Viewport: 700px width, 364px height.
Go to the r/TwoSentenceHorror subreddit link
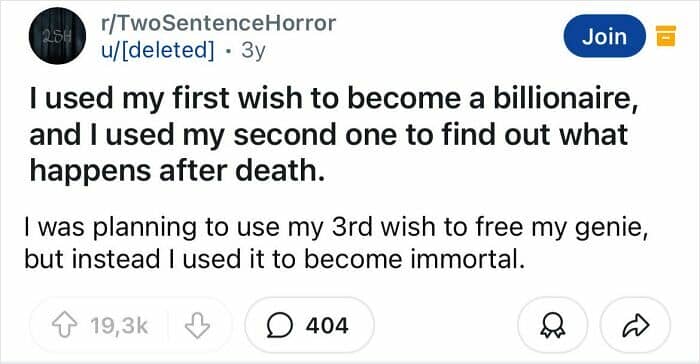pos(218,23)
